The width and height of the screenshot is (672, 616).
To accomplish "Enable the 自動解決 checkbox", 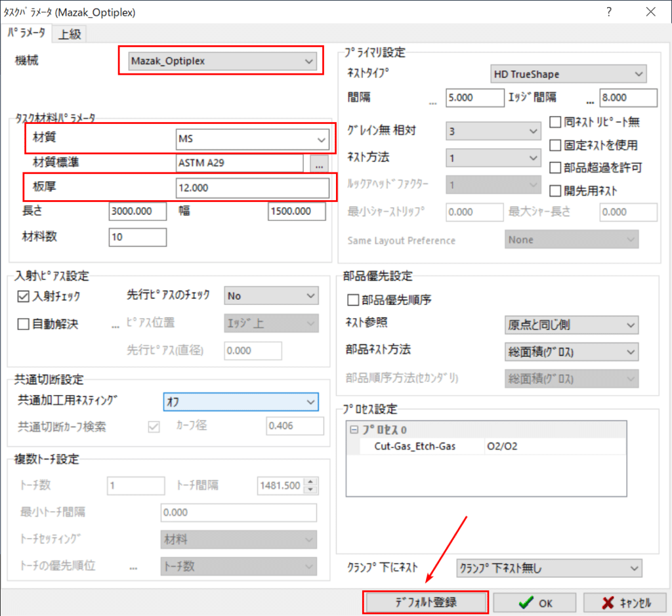I will (23, 324).
